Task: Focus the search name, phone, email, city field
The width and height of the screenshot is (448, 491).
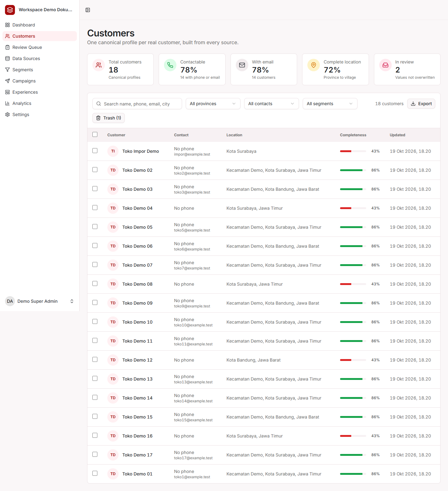Action: [137, 104]
